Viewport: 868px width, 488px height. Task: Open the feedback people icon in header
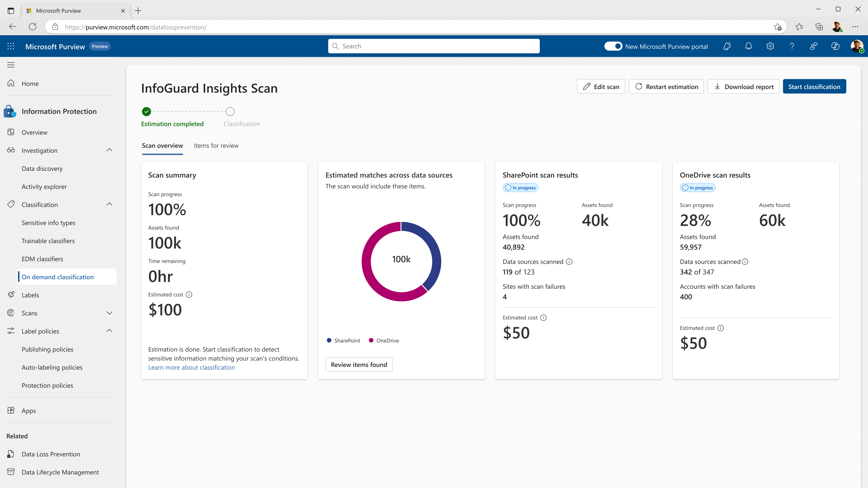[814, 46]
